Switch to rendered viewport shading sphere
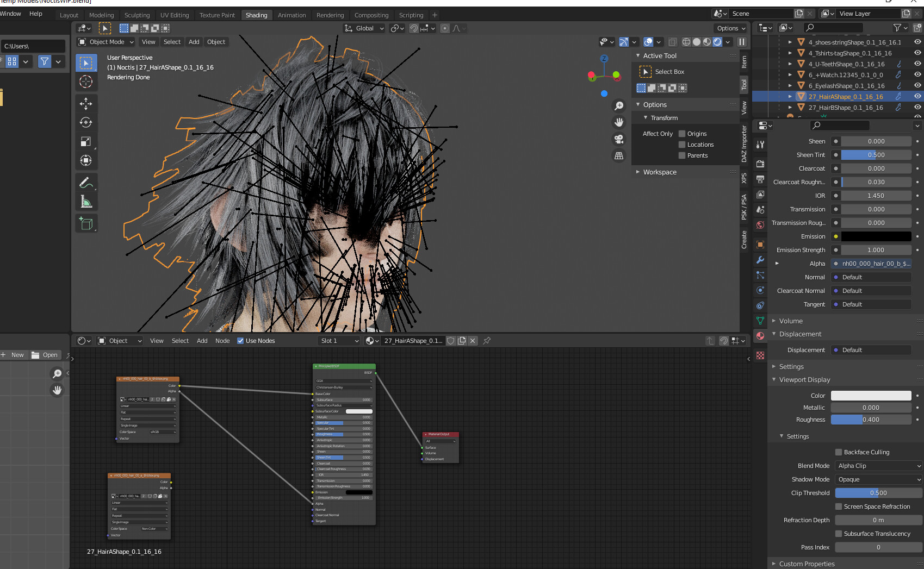This screenshot has height=569, width=924. point(717,42)
